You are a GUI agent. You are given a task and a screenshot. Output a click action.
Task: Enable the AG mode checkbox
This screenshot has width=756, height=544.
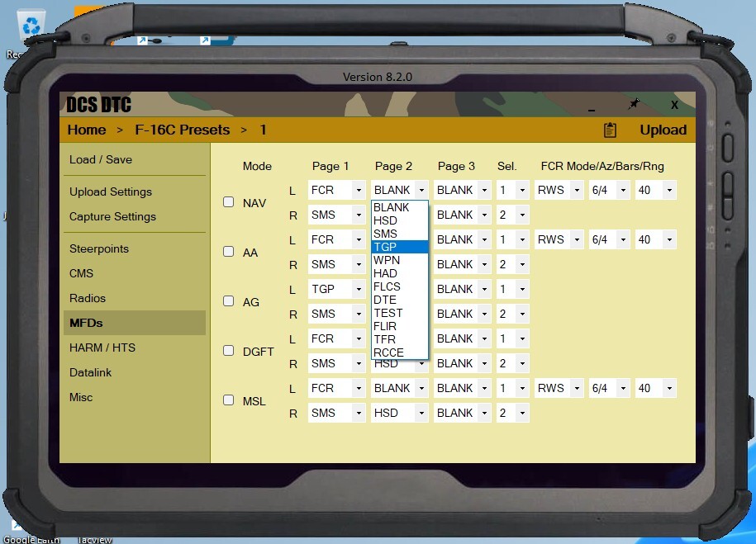pyautogui.click(x=229, y=301)
